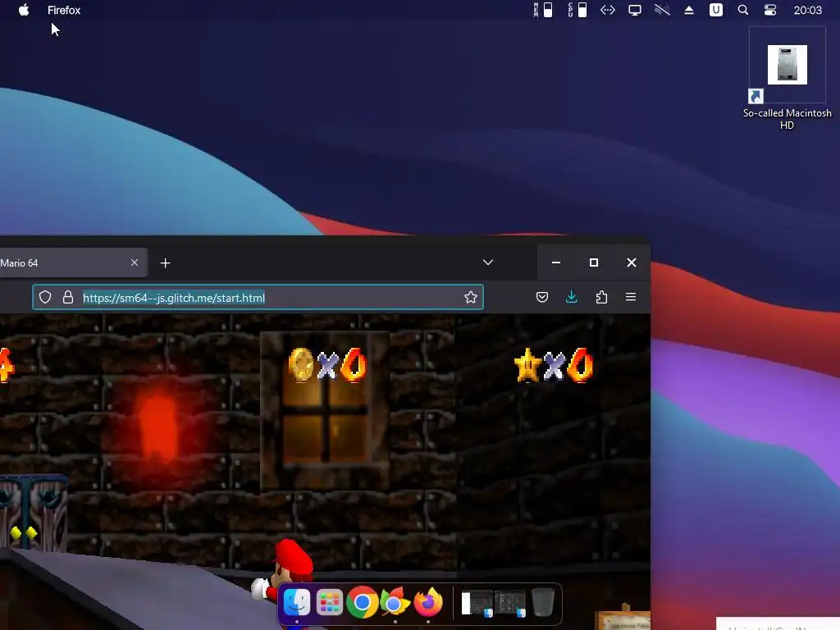The width and height of the screenshot is (840, 630).
Task: Click the muted volume icon in menu bar
Action: [x=662, y=10]
